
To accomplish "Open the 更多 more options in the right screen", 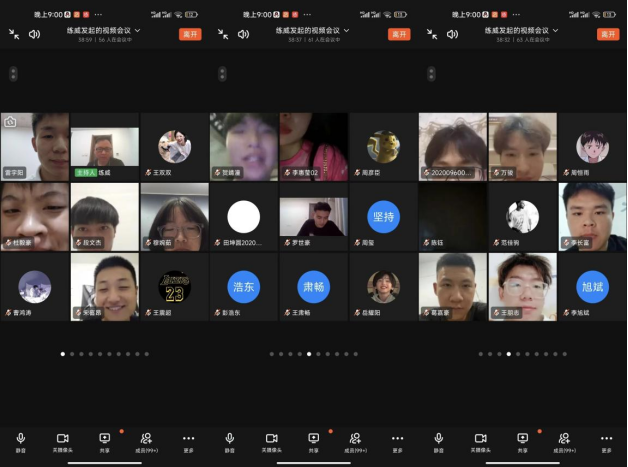I will click(x=606, y=441).
